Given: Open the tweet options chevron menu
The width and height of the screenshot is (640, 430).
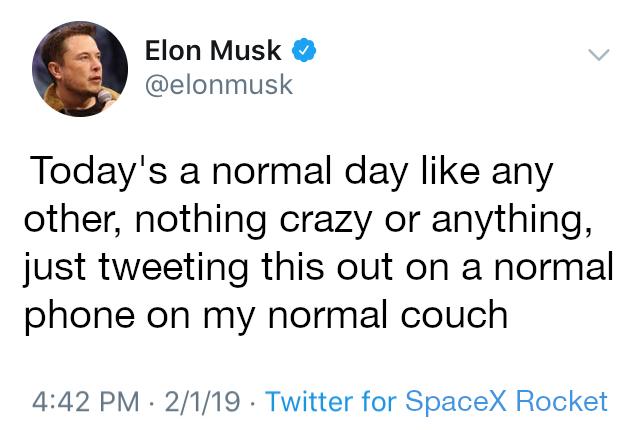Looking at the screenshot, I should click(x=599, y=54).
